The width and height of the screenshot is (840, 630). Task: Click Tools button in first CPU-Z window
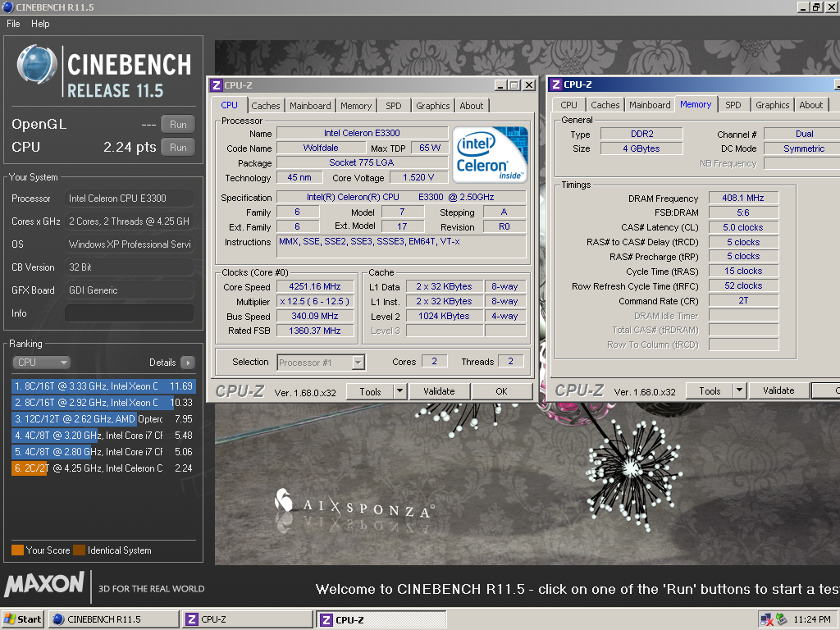370,391
